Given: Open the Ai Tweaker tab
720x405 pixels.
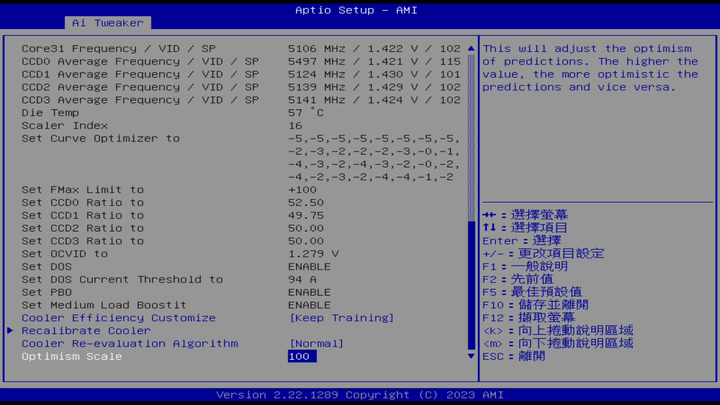Looking at the screenshot, I should point(108,23).
